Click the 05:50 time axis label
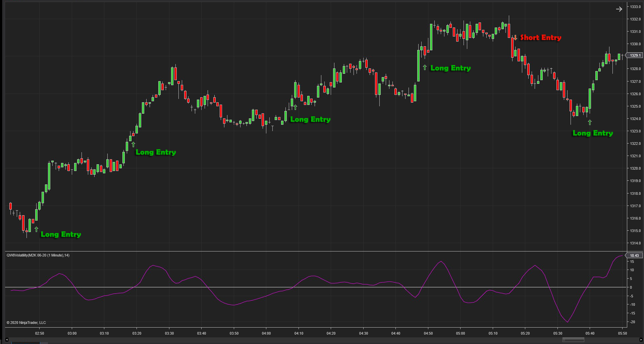The image size is (644, 344). click(x=623, y=333)
